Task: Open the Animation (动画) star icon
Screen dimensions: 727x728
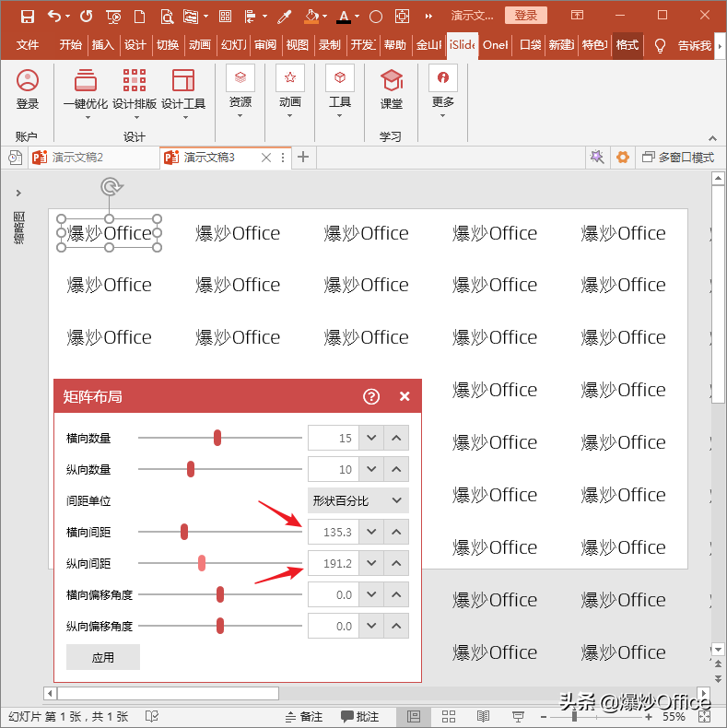Action: 290,77
